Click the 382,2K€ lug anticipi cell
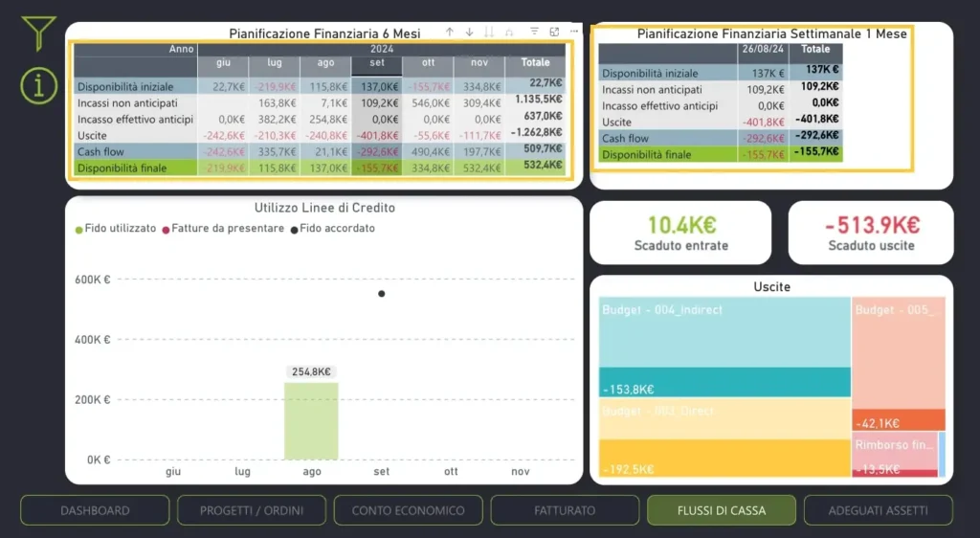This screenshot has width=980, height=538. point(277,120)
